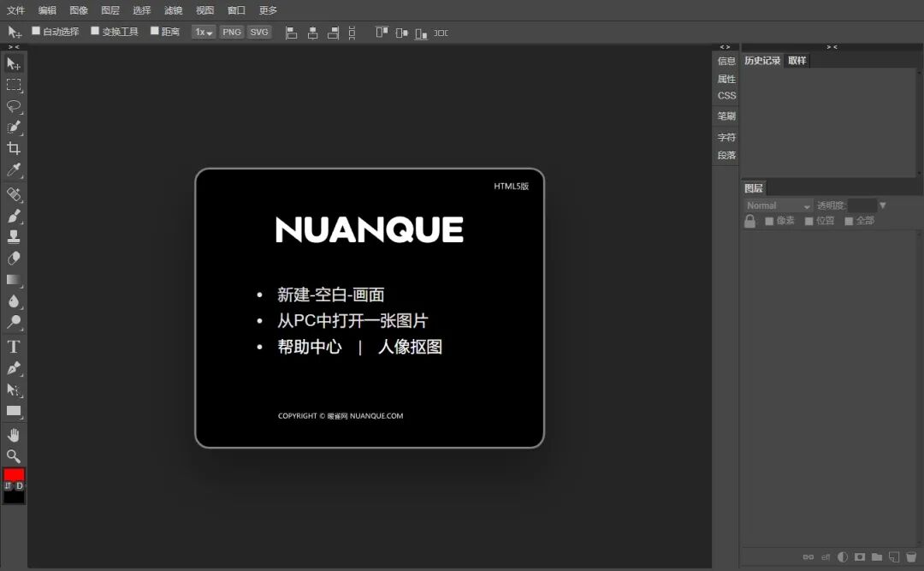
Task: Toggle the 像素 lock checkbox
Action: click(x=769, y=221)
